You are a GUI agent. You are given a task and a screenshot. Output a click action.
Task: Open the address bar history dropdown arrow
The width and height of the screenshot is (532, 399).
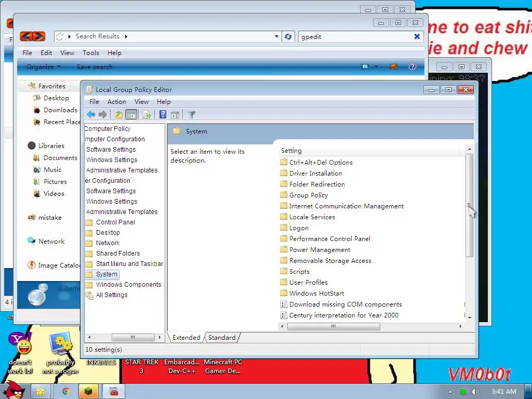276,36
